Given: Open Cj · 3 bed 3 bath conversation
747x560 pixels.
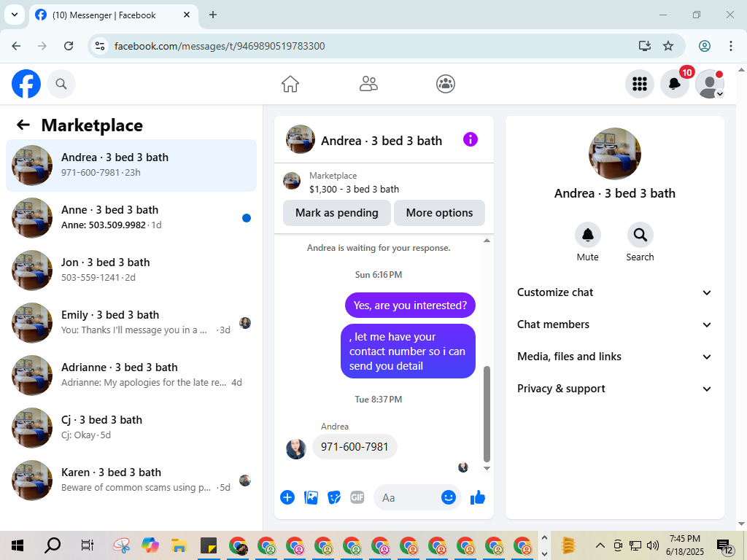Looking at the screenshot, I should coord(131,427).
